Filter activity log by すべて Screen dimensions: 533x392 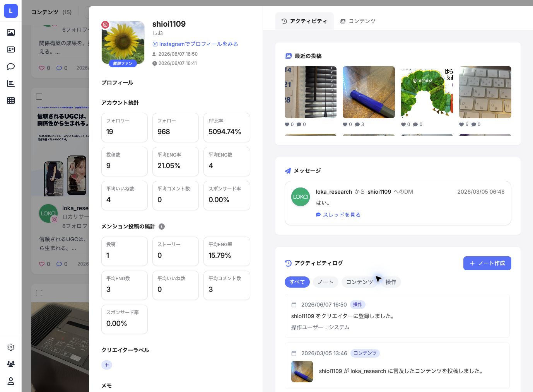tap(297, 282)
